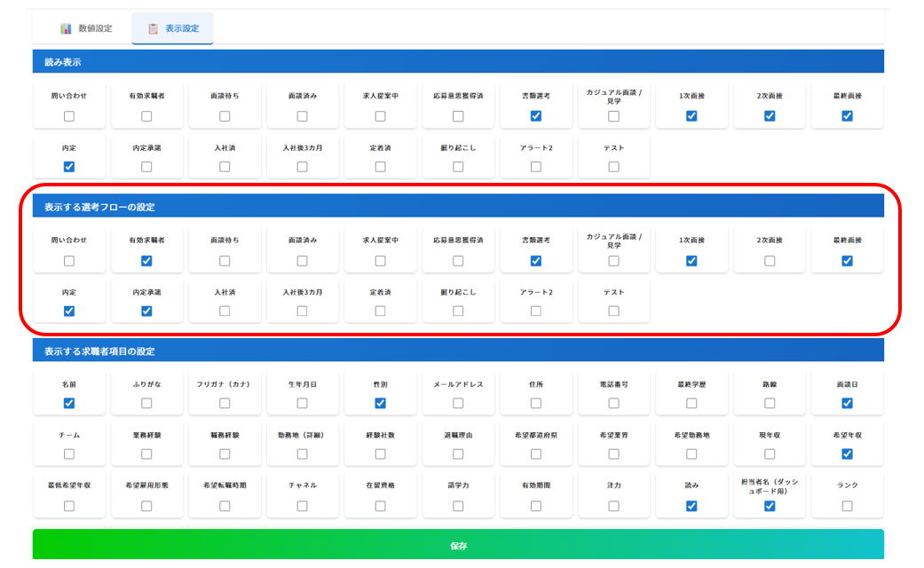The width and height of the screenshot is (924, 568).
Task: Check the 在留資格 checkbox
Action: 380,506
